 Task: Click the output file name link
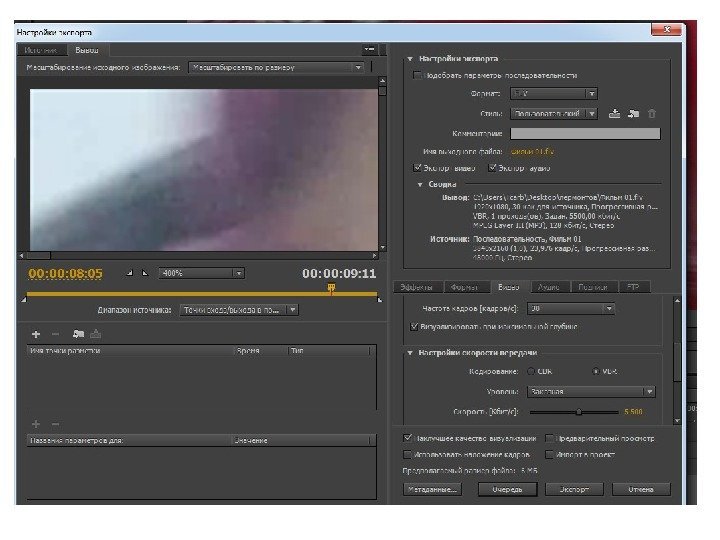(532, 152)
